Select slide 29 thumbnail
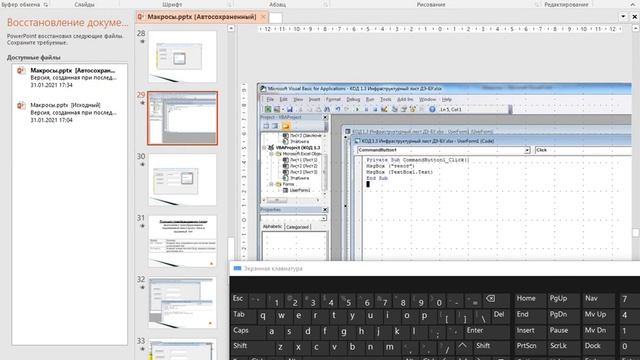This screenshot has height=360, width=640. pos(182,118)
